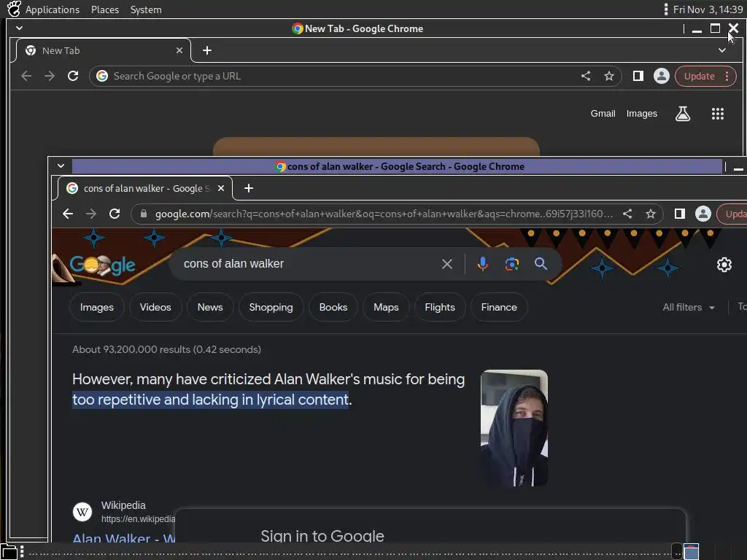Bookmark the Google search page with the star
The width and height of the screenshot is (747, 560).
[x=651, y=214]
